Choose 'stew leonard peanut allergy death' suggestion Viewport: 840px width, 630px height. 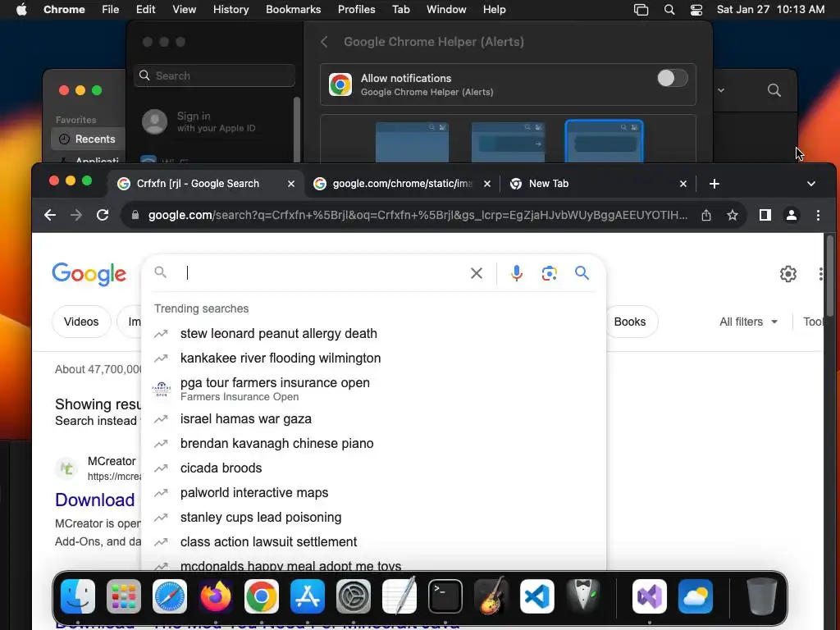click(x=373, y=333)
